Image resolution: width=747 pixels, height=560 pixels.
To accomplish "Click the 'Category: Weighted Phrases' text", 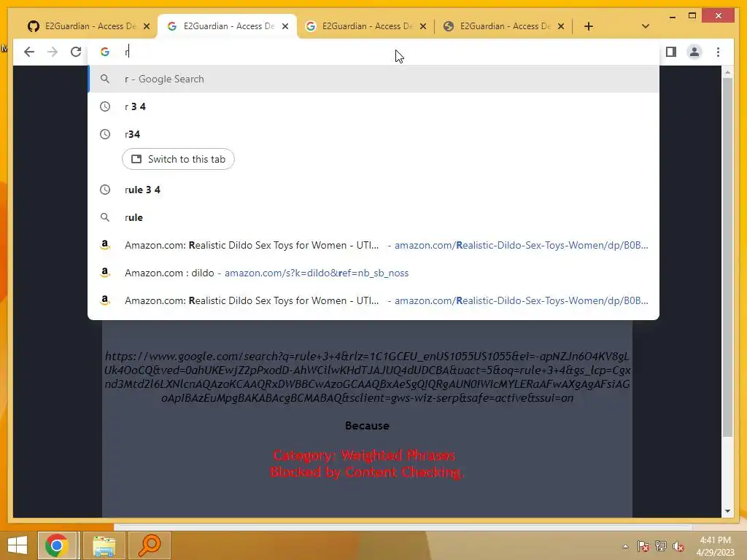I will tap(365, 455).
